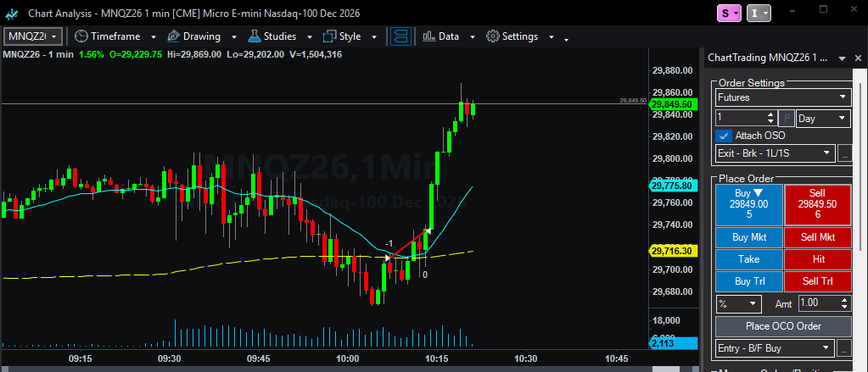Open the Day order duration dropdown
The height and width of the screenshot is (372, 868).
(823, 118)
